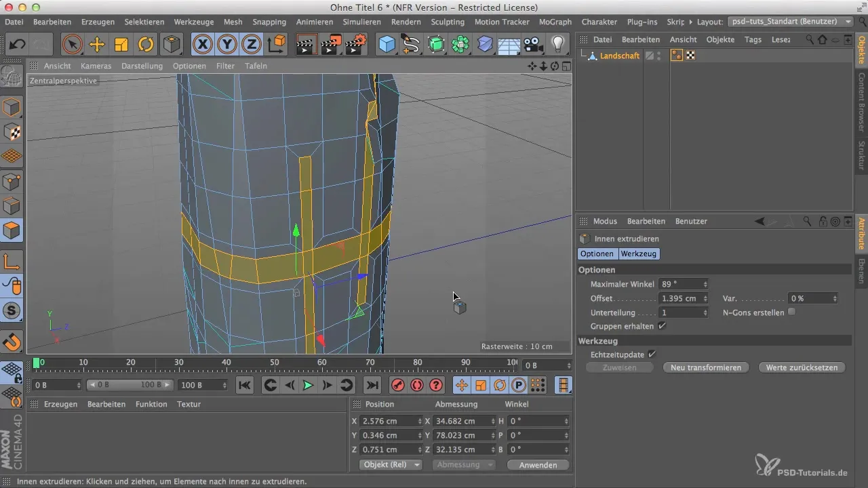Image resolution: width=868 pixels, height=488 pixels.
Task: Open the Tags menu in object manager
Action: coord(753,39)
